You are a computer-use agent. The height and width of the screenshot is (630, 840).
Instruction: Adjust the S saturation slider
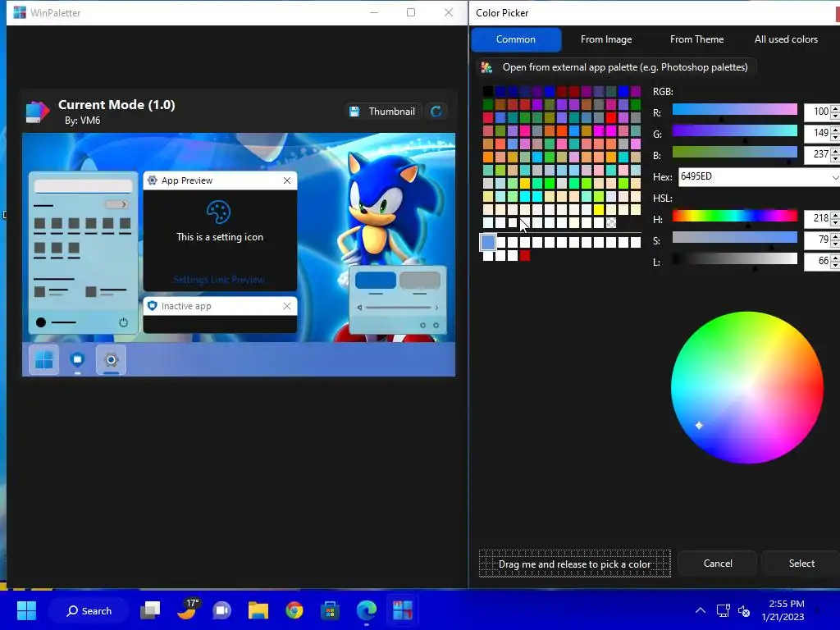[x=734, y=238]
